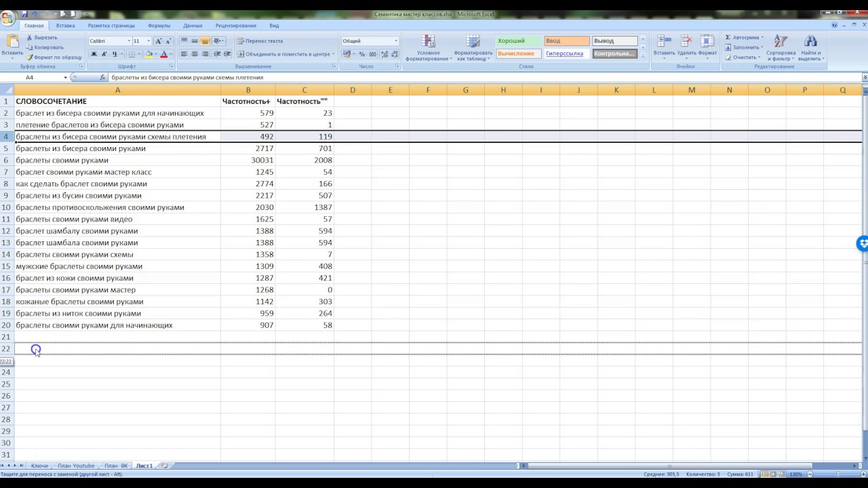
Task: Expand the Автосумма dropdown arrow
Action: tap(762, 38)
